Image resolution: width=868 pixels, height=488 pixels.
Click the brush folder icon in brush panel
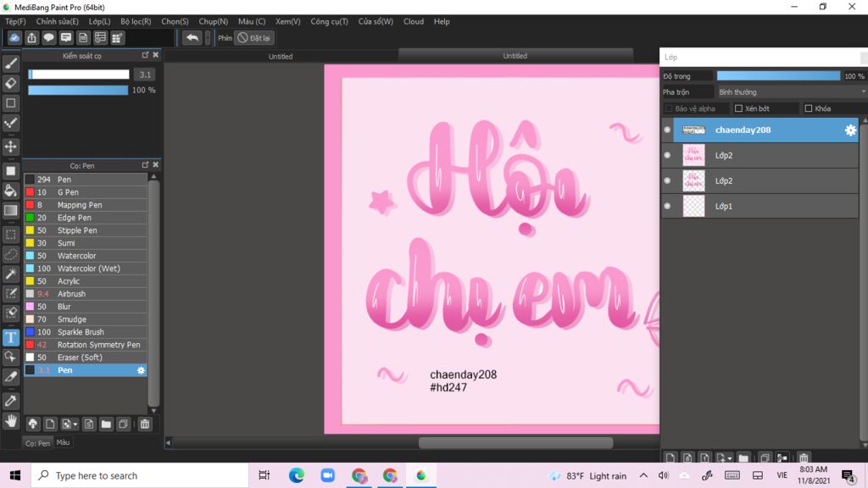(106, 424)
